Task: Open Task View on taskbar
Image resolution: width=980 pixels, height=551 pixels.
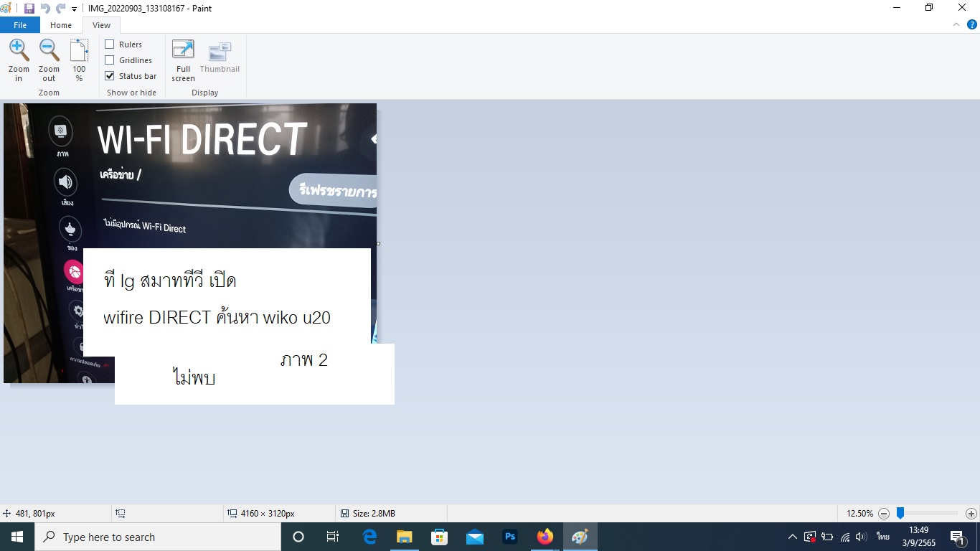Action: (x=333, y=537)
